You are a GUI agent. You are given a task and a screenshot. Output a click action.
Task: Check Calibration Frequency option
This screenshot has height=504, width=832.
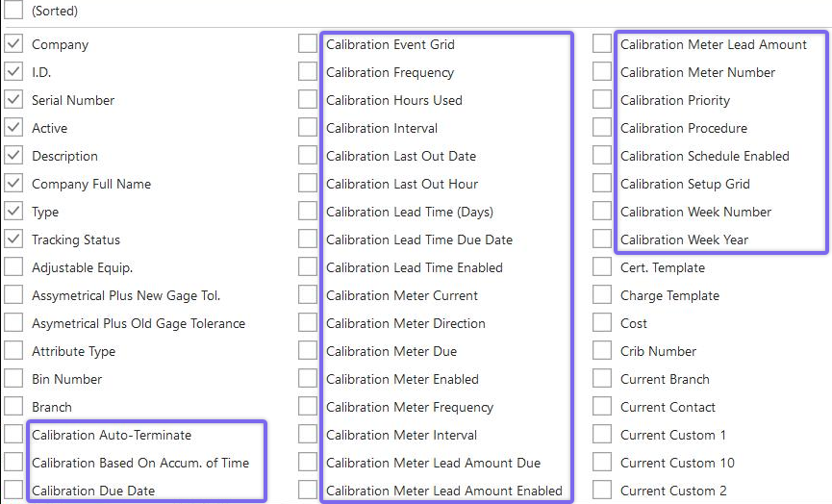(307, 72)
